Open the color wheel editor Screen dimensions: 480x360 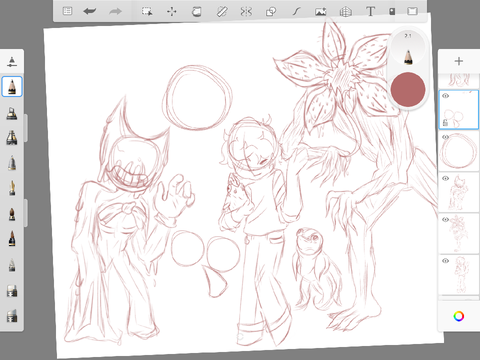[459, 316]
